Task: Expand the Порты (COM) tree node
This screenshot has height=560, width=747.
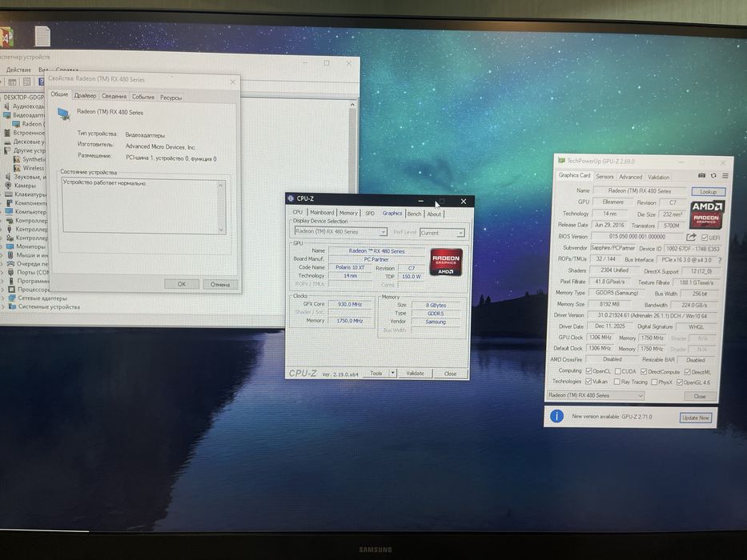Action: pyautogui.click(x=3, y=272)
